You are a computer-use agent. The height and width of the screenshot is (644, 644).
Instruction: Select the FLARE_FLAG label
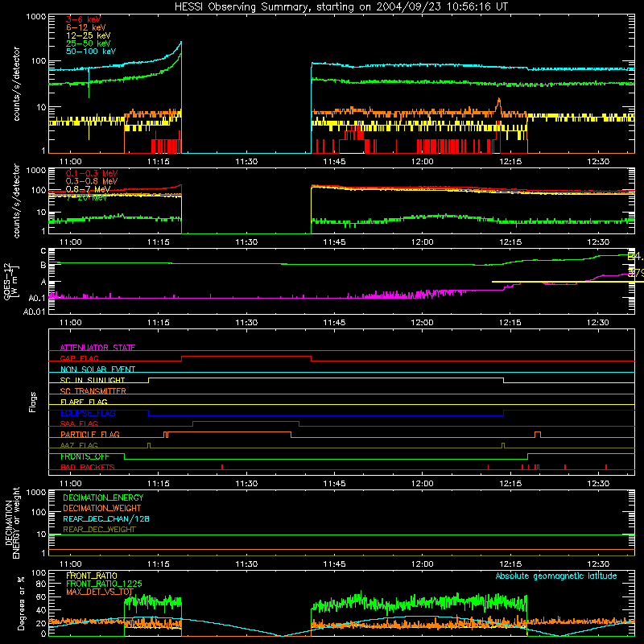[84, 402]
